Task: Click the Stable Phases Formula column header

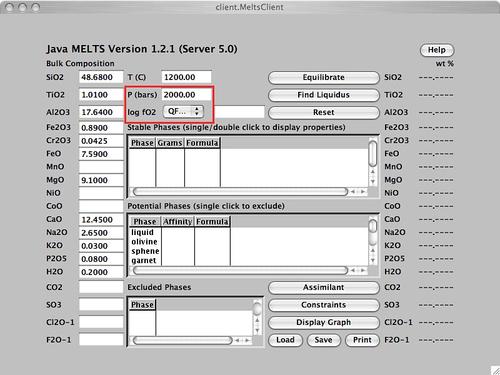Action: coord(202,143)
